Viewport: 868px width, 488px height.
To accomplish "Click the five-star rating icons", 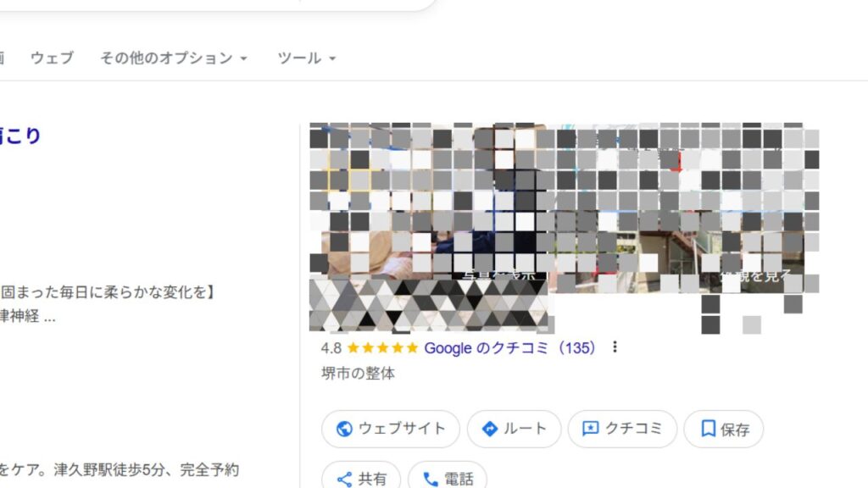I will point(382,348).
